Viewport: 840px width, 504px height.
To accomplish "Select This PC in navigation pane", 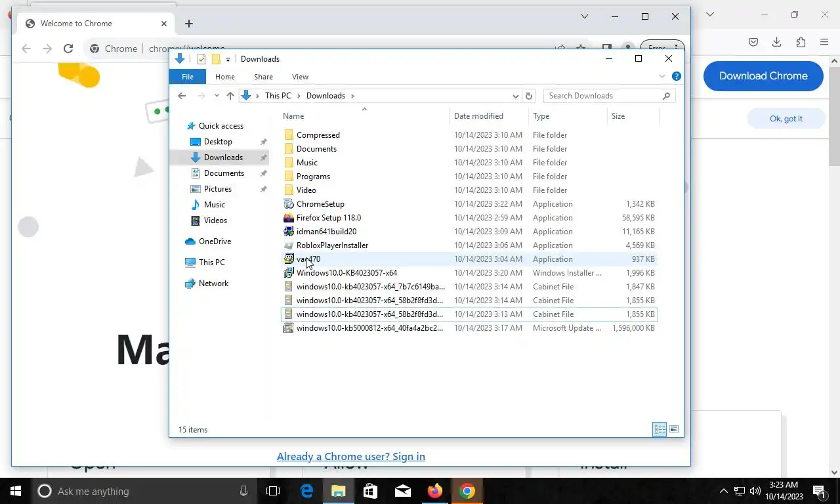I will 205,262.
